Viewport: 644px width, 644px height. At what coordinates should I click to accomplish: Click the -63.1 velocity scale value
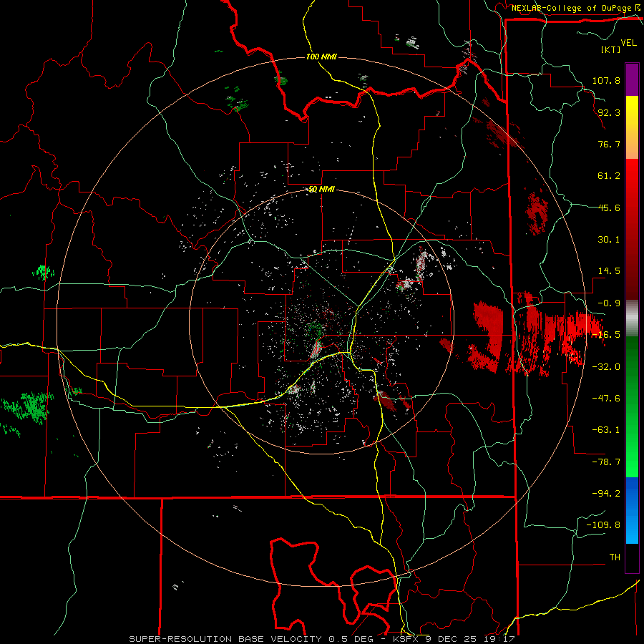[x=606, y=430]
